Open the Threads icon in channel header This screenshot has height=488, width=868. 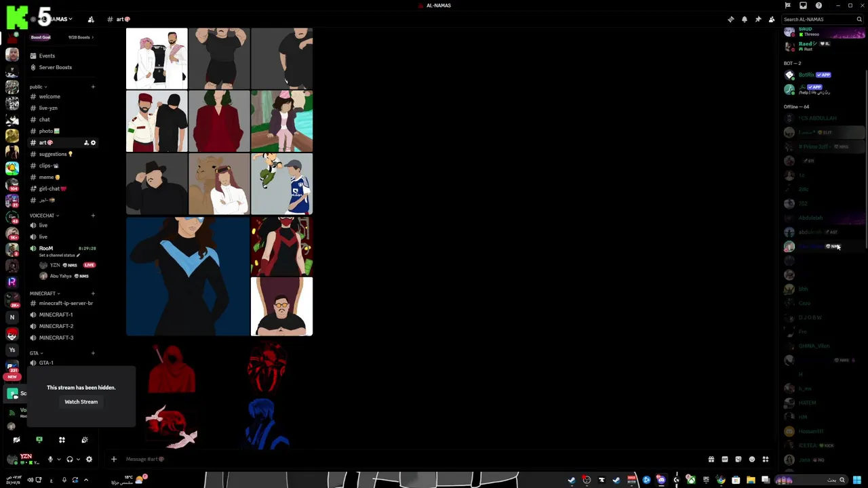[x=730, y=19]
